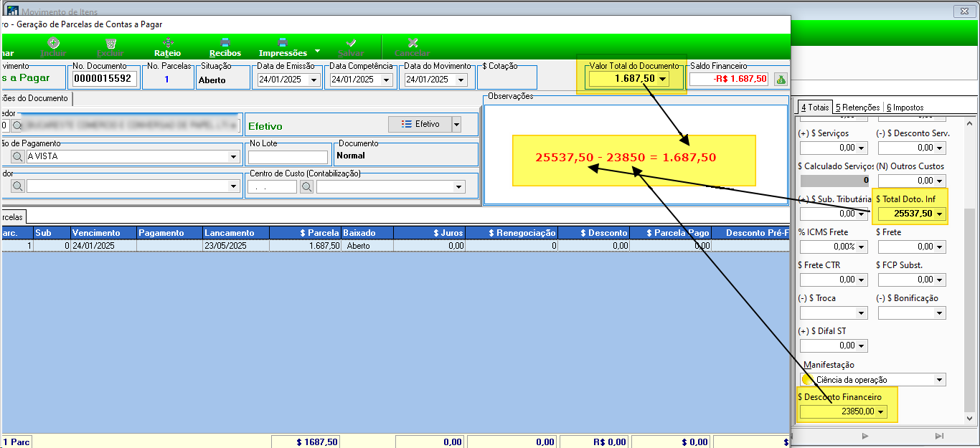Click the Pagamento column header
980x448 pixels.
(x=169, y=233)
